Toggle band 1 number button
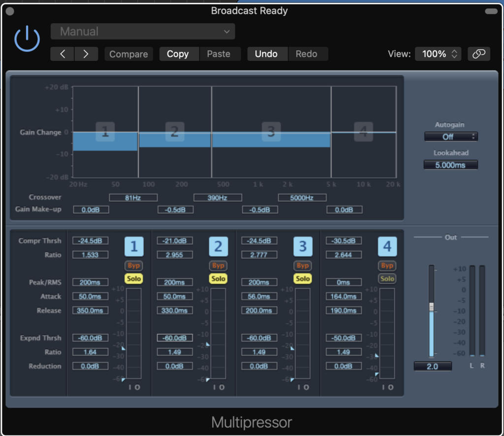Image resolution: width=504 pixels, height=436 pixels. (134, 246)
